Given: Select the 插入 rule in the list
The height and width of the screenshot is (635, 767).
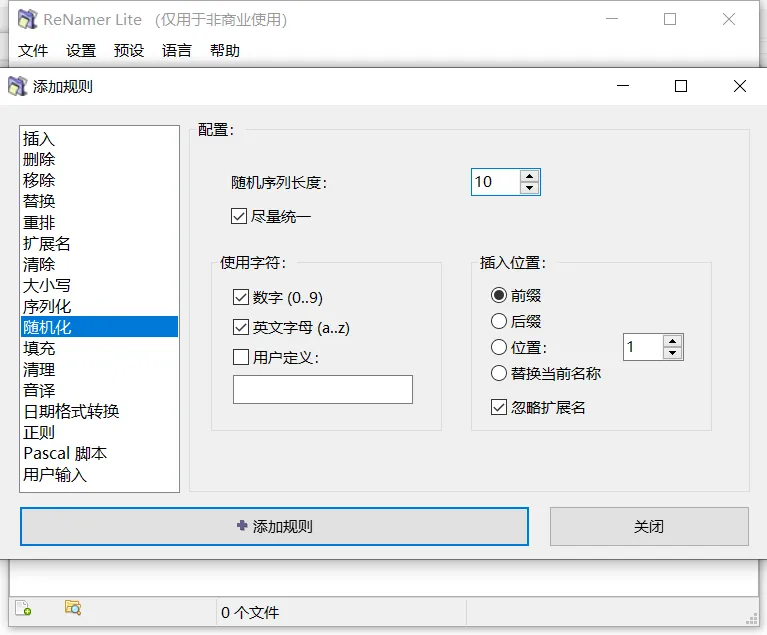Looking at the screenshot, I should point(99,138).
